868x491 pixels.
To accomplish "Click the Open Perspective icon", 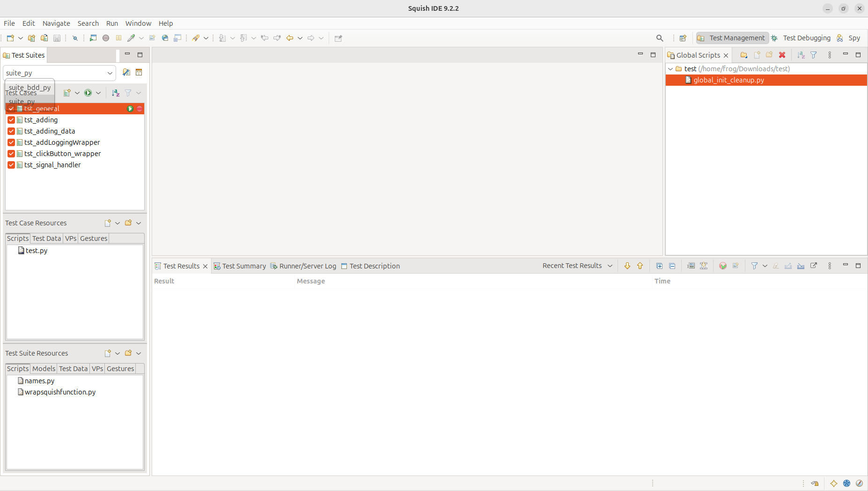I will (x=683, y=38).
